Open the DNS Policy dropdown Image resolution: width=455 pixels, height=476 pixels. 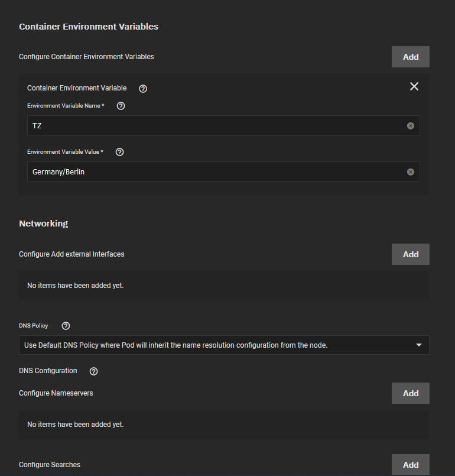tap(224, 345)
